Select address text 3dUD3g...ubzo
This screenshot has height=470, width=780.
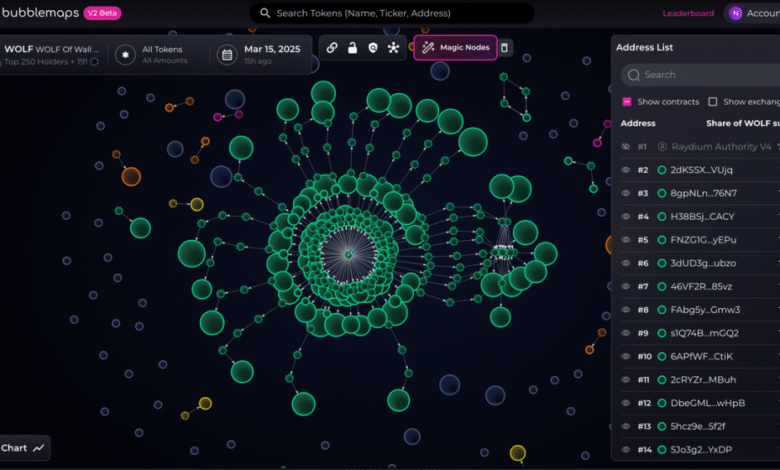point(703,264)
